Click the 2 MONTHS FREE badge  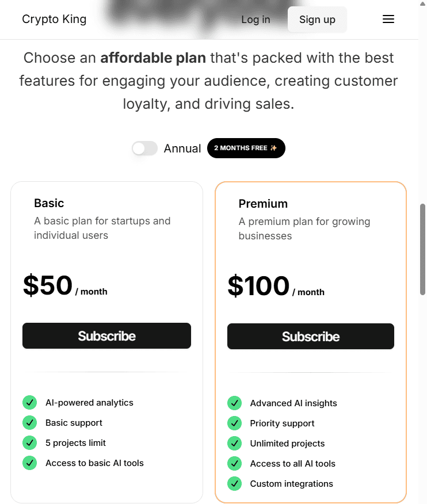tap(246, 148)
